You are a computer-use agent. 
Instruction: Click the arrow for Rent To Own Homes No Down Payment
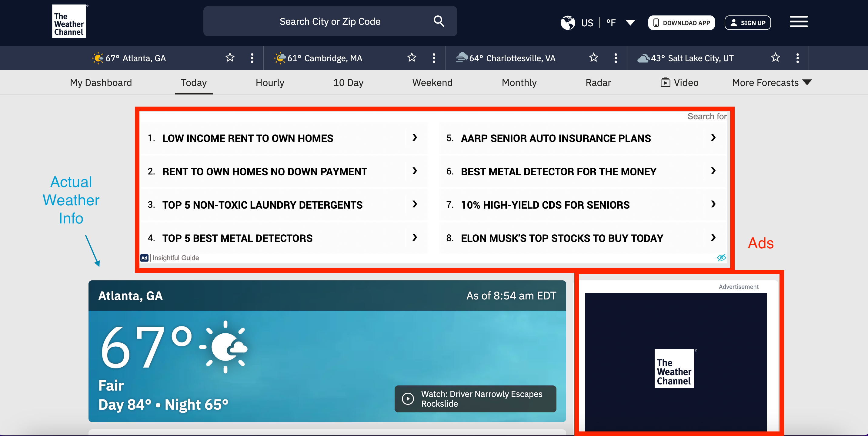point(415,171)
